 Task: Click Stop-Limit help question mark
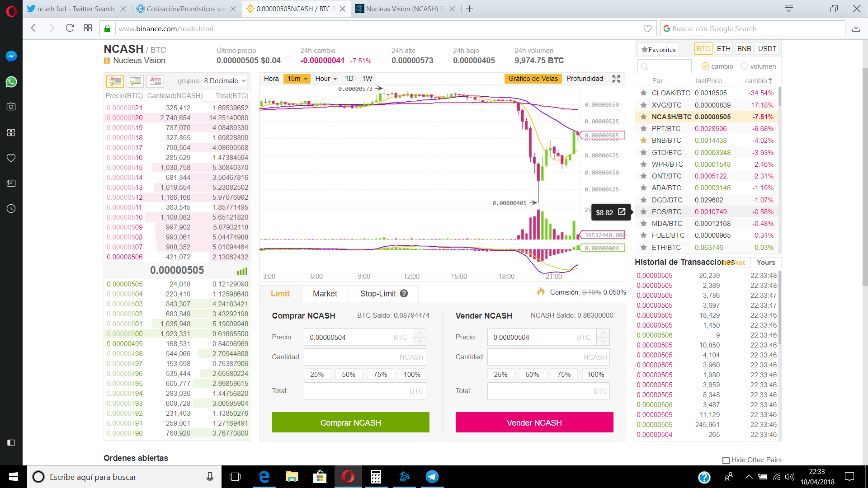[x=404, y=293]
